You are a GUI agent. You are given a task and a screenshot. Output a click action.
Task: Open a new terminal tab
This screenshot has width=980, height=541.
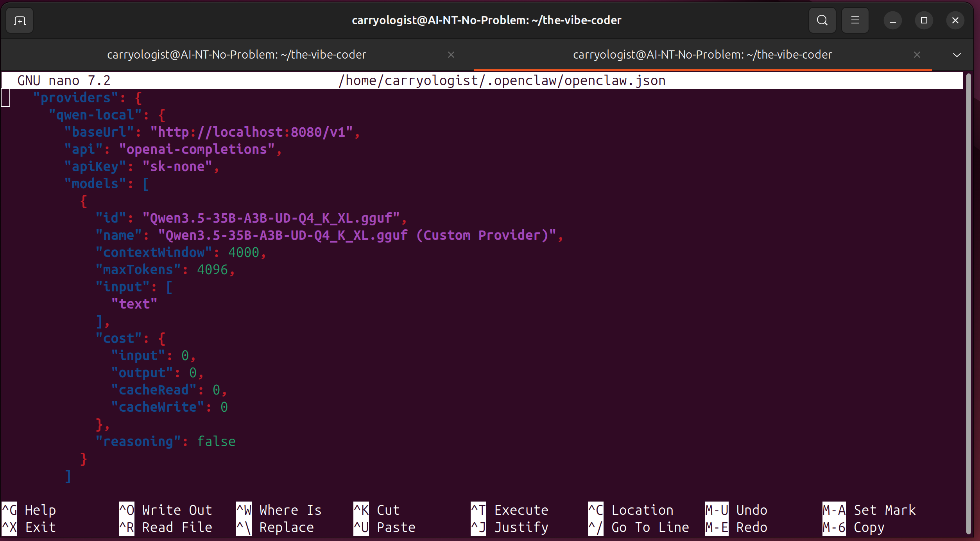[x=20, y=20]
